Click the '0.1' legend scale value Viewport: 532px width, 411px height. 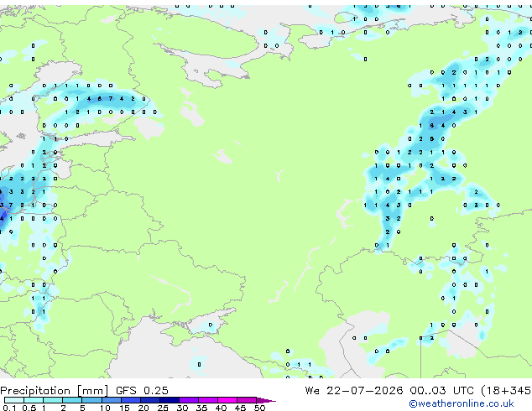9,408
